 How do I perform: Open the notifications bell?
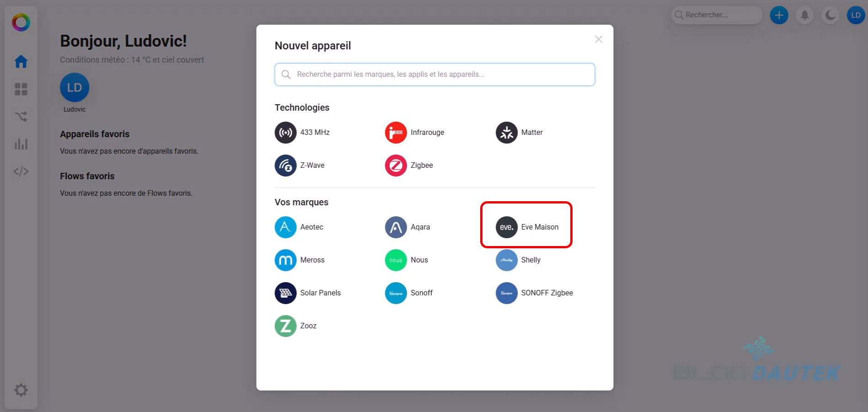[805, 15]
